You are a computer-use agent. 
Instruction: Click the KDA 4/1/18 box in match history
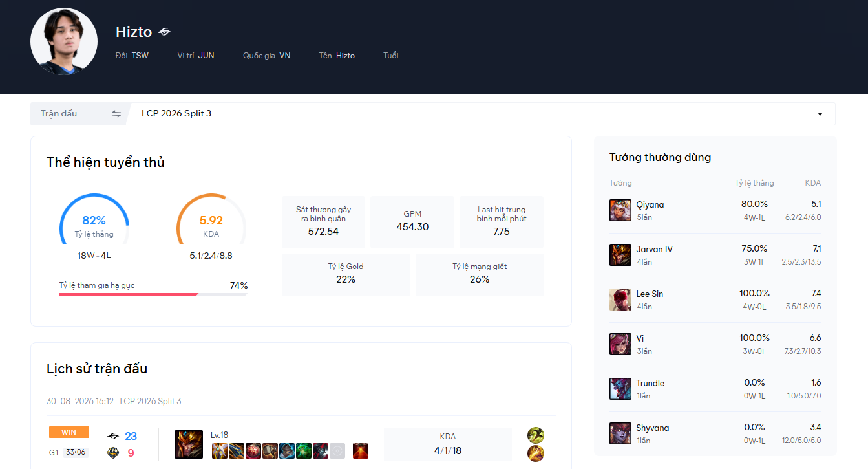click(447, 444)
